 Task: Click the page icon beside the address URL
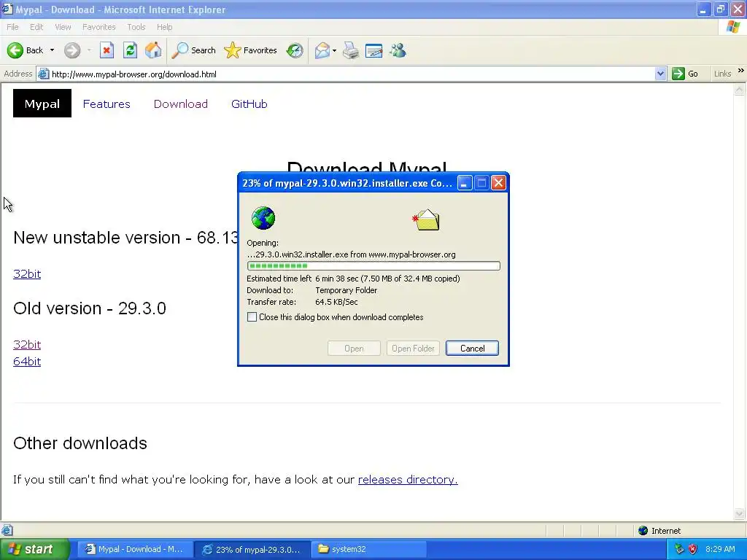43,74
